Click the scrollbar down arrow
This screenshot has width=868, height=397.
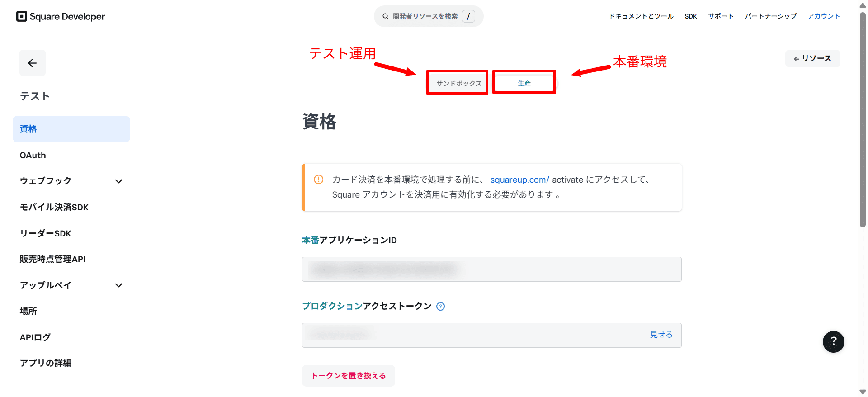tap(863, 392)
